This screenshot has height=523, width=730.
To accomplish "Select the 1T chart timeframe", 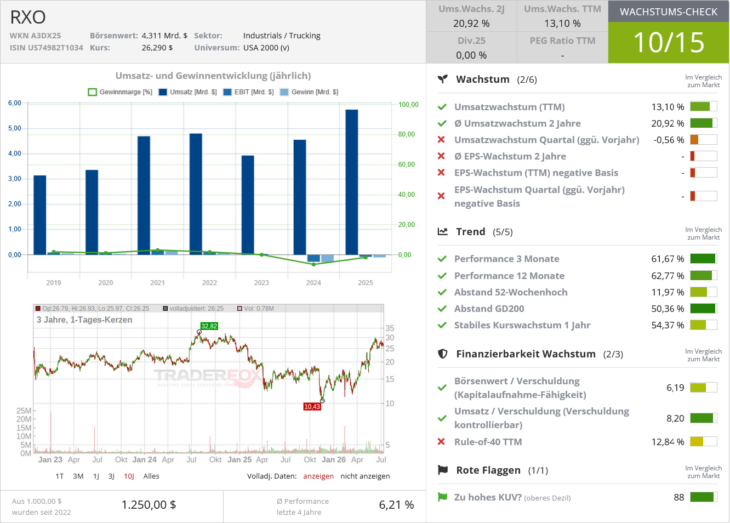I will pyautogui.click(x=60, y=476).
